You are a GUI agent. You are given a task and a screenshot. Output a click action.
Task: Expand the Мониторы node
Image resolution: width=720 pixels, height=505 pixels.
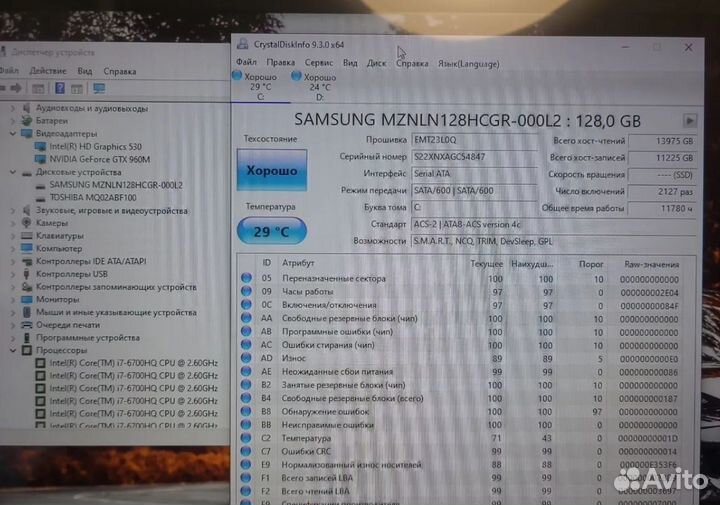(13, 299)
